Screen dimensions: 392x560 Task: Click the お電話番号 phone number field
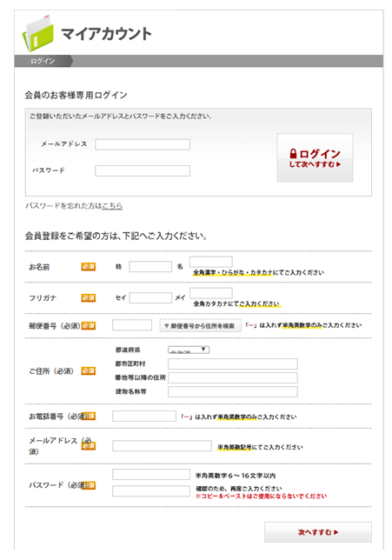(144, 416)
